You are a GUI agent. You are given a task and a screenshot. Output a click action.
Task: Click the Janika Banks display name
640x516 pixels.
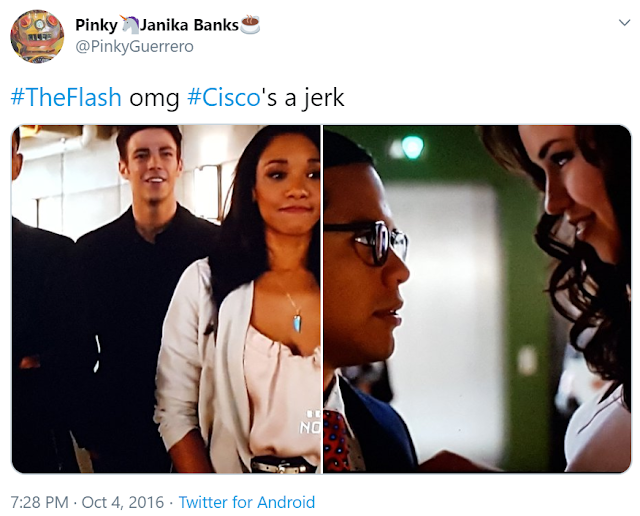(x=189, y=25)
